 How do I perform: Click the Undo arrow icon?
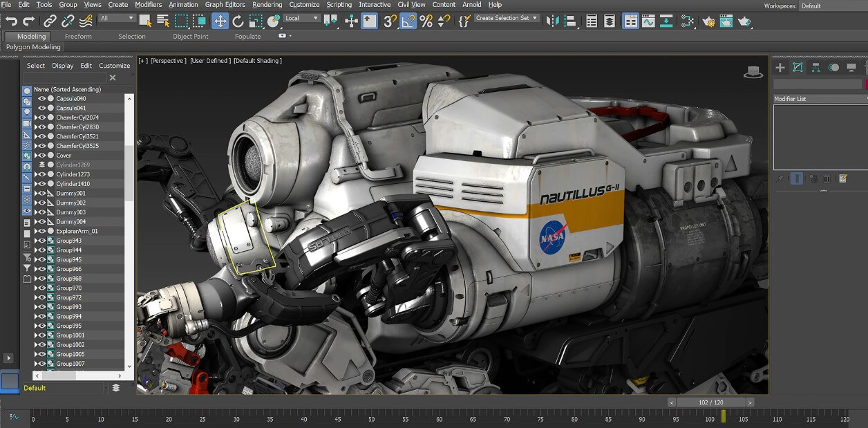(x=11, y=21)
